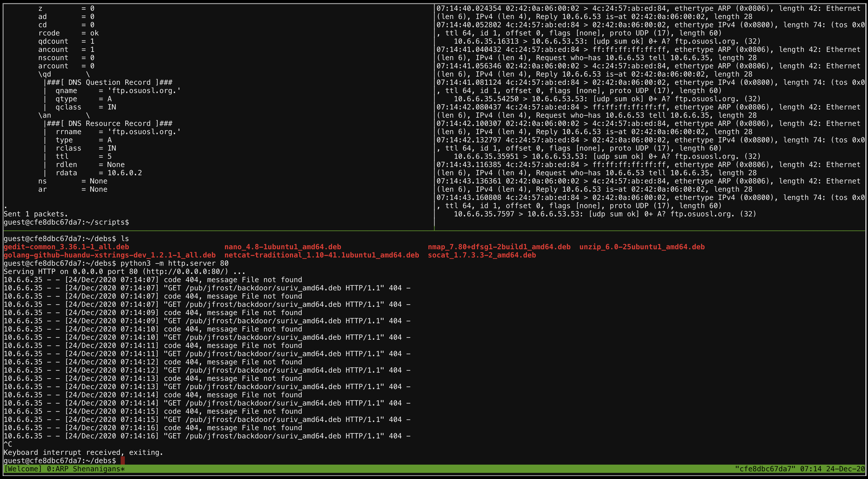Image resolution: width=868 pixels, height=479 pixels.
Task: Select file unzip_6.0-25ubuntu1_amd64.deb
Action: click(x=642, y=247)
